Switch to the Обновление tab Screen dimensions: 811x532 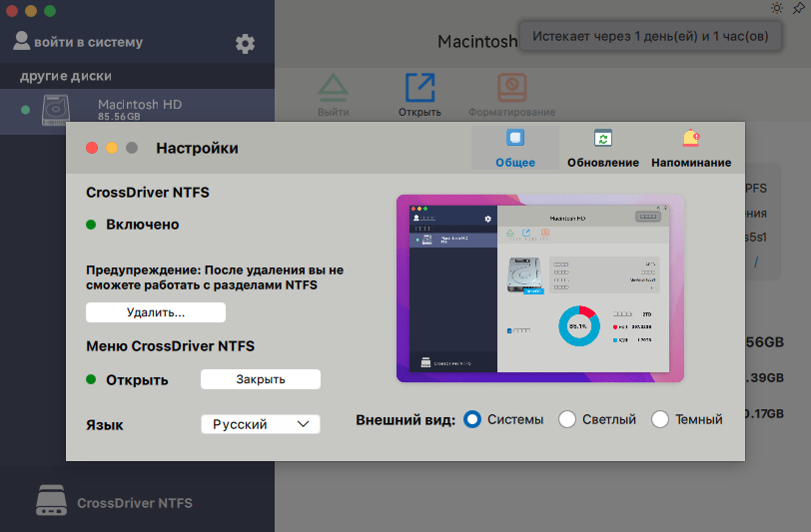coord(603,149)
